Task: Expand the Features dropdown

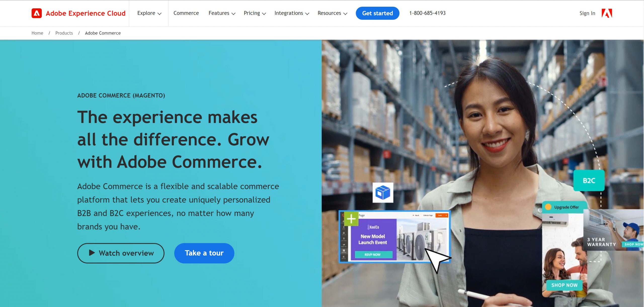Action: click(x=222, y=13)
